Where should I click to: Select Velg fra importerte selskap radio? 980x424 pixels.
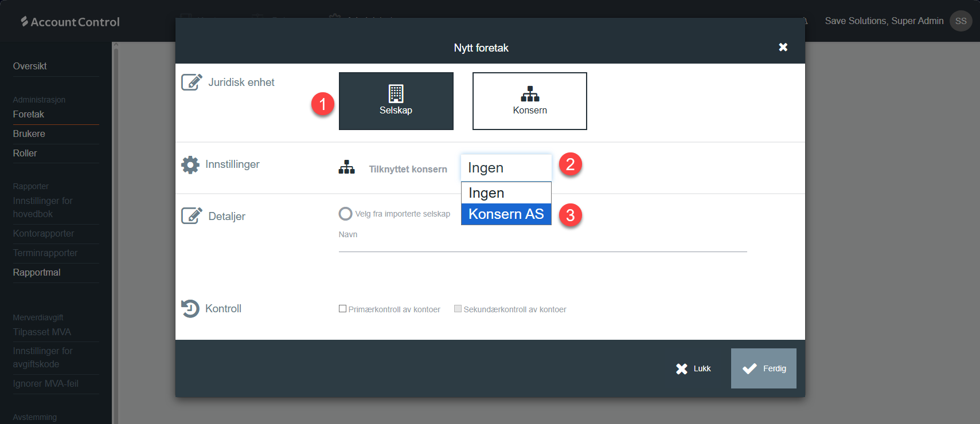click(345, 214)
